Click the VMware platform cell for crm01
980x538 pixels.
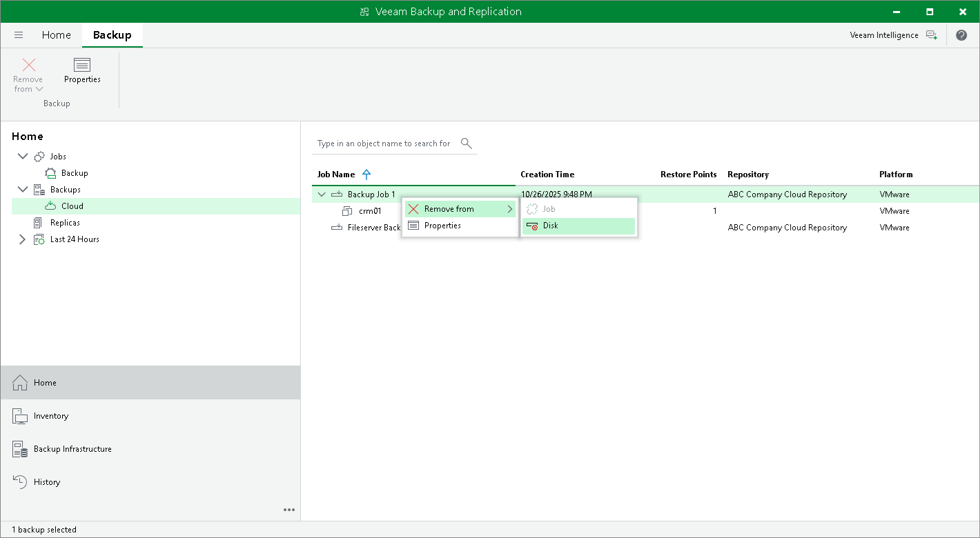click(894, 211)
